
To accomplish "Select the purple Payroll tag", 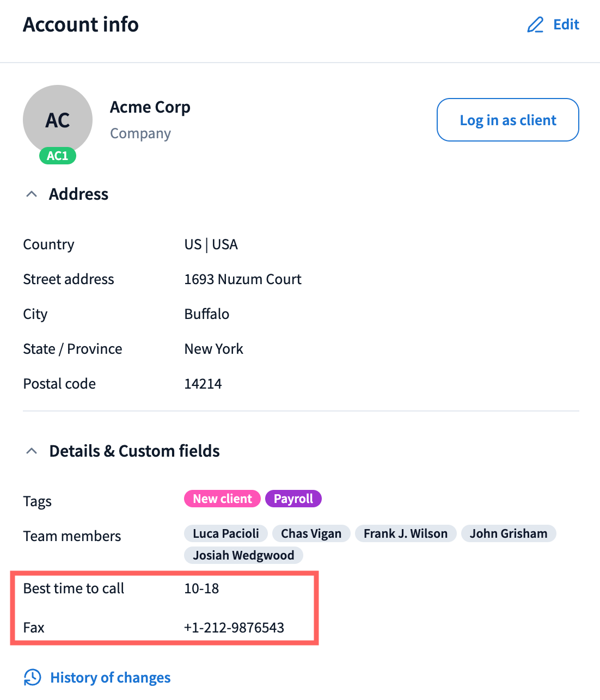I will (293, 499).
